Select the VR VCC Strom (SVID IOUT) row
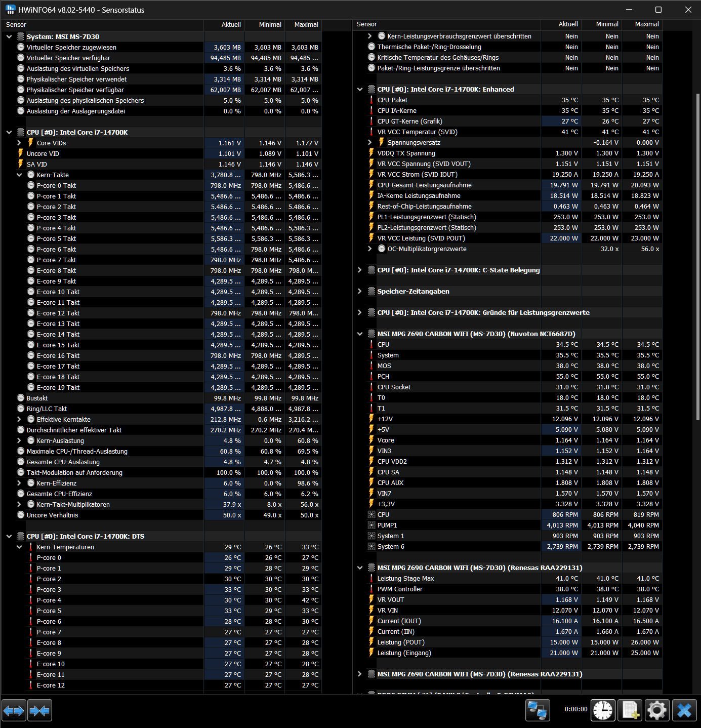The height and width of the screenshot is (728, 701). (x=508, y=174)
